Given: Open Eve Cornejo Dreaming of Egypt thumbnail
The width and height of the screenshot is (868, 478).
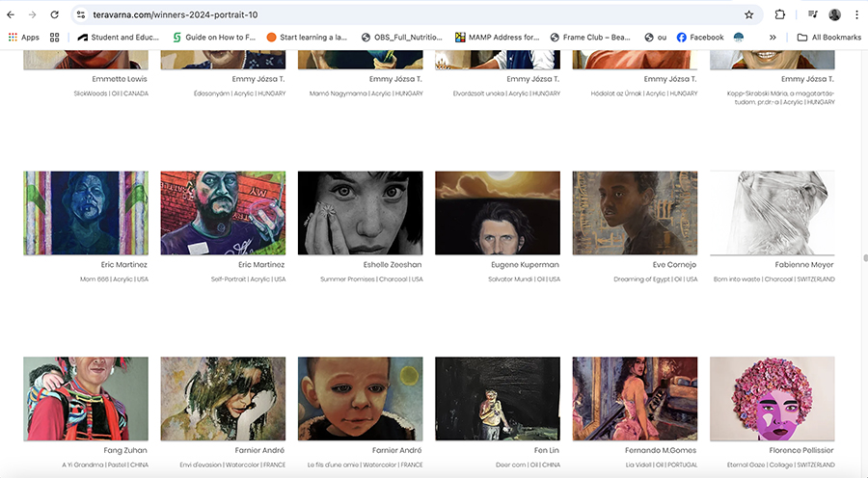Looking at the screenshot, I should (x=635, y=213).
